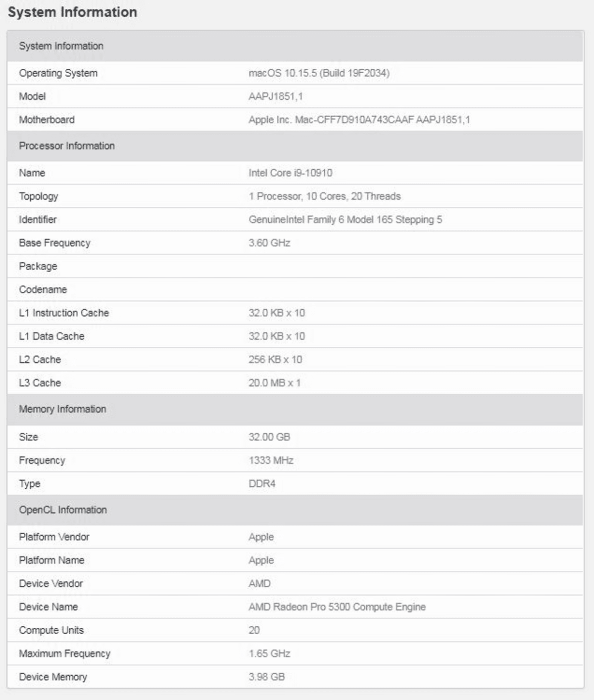Click the Memory Information section header
594x700 pixels.
295,409
